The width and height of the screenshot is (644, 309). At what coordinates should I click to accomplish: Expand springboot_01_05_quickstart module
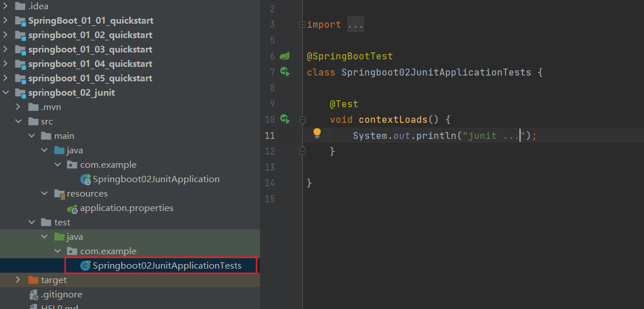click(x=5, y=78)
